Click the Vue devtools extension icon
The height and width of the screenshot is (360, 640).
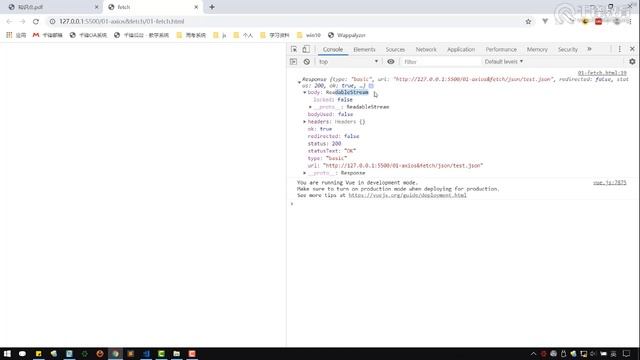[x=545, y=21]
